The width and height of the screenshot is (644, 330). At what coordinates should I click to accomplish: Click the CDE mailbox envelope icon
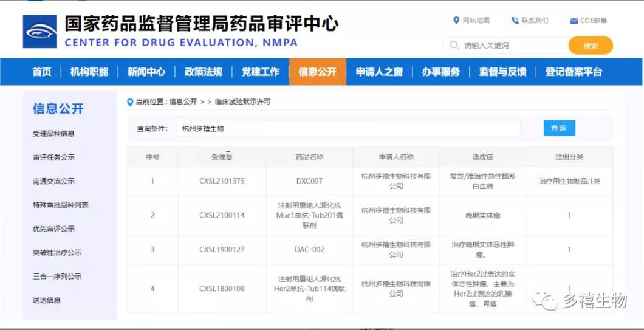click(574, 21)
